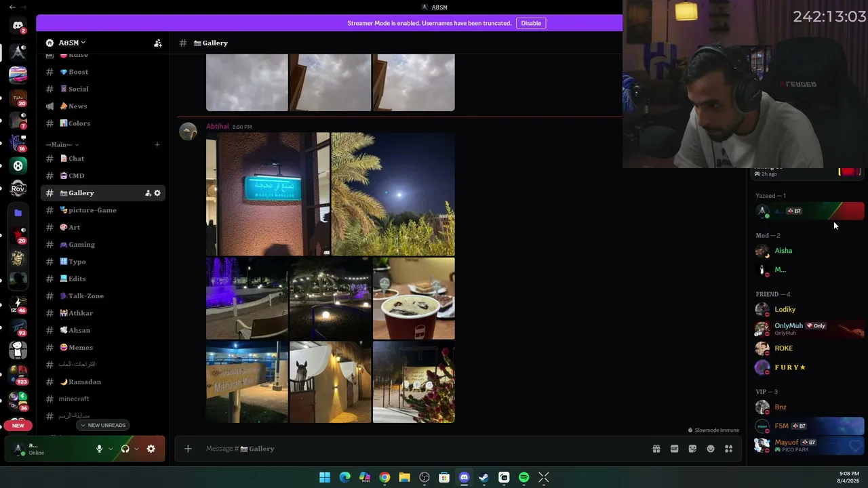This screenshot has height=488, width=868.
Task: Open the Ramadan channel
Action: [x=103, y=382]
